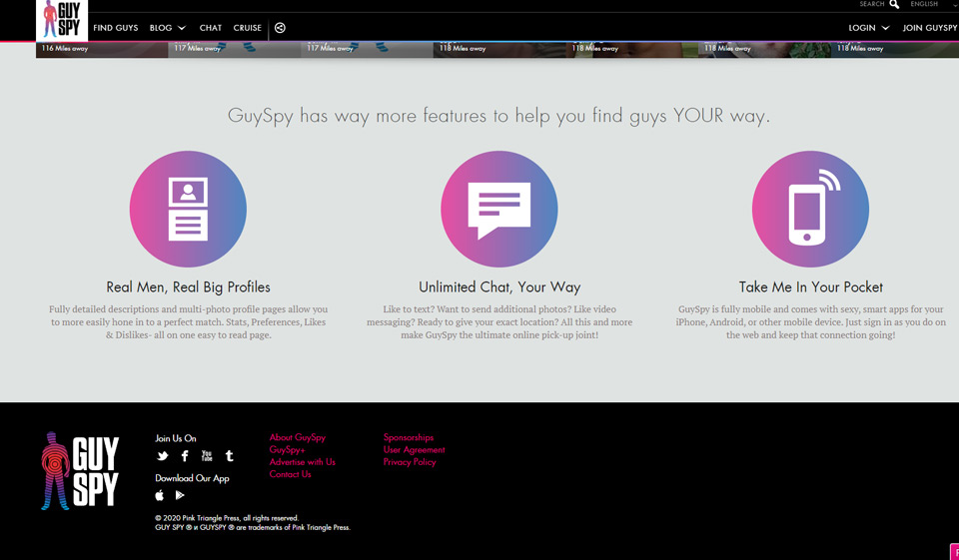Go to Find Guys page
Image resolution: width=959 pixels, height=560 pixels.
pos(116,28)
